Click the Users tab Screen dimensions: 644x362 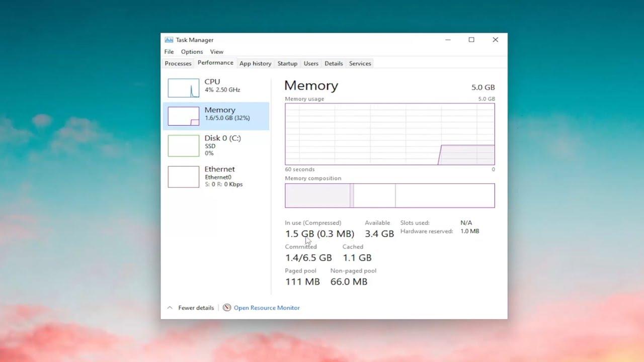click(x=311, y=63)
